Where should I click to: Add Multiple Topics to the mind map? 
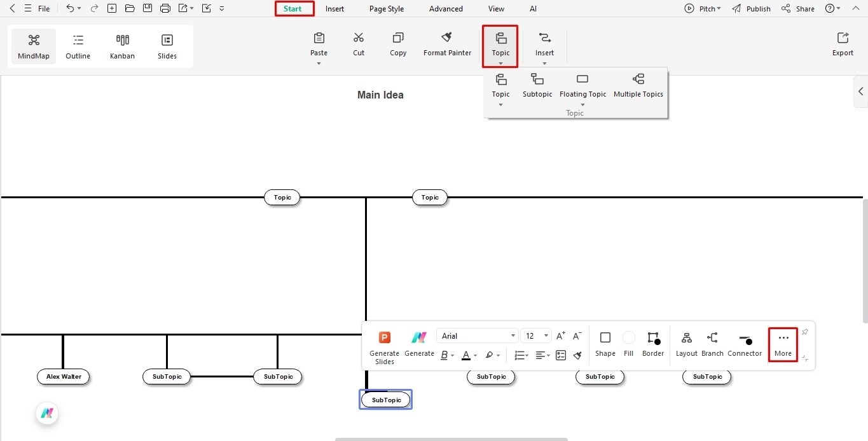pyautogui.click(x=638, y=83)
